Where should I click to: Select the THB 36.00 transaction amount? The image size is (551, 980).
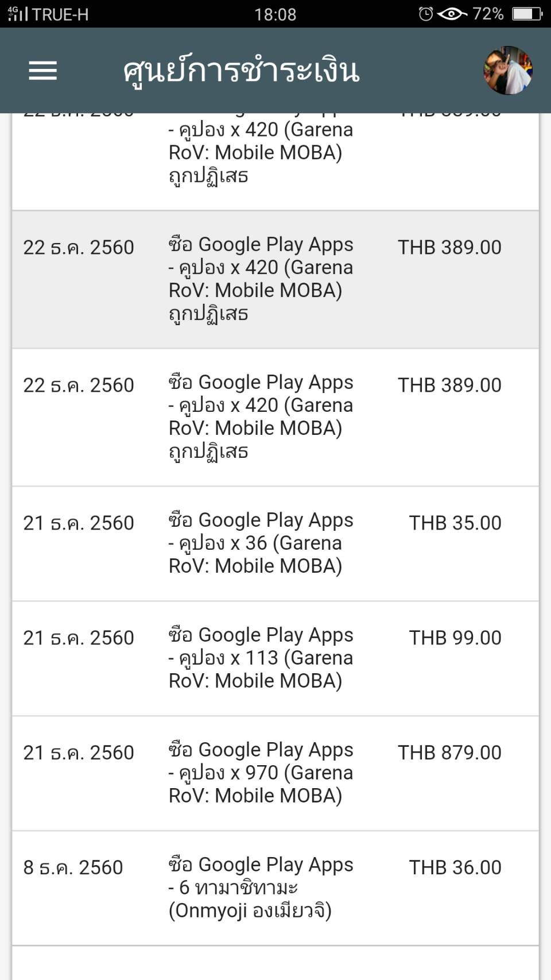click(455, 867)
